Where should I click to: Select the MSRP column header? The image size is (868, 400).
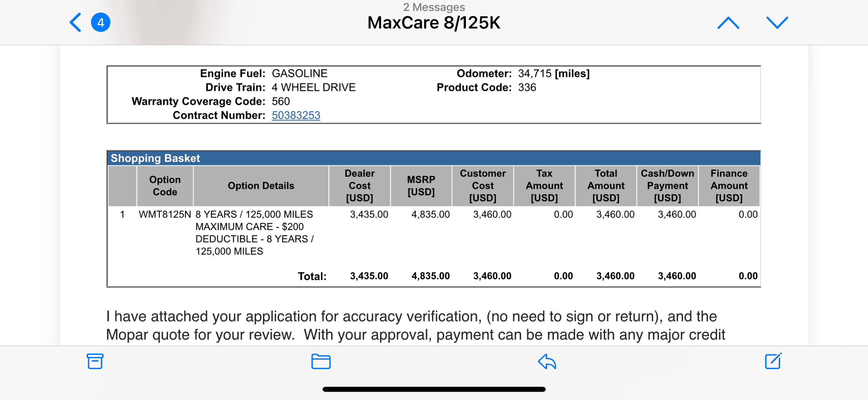(421, 186)
